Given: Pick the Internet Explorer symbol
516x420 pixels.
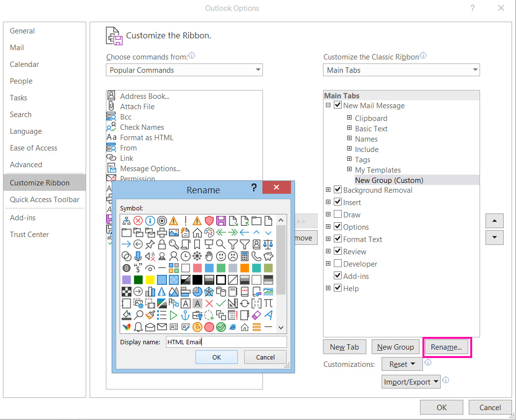Looking at the screenshot, I should [233, 327].
